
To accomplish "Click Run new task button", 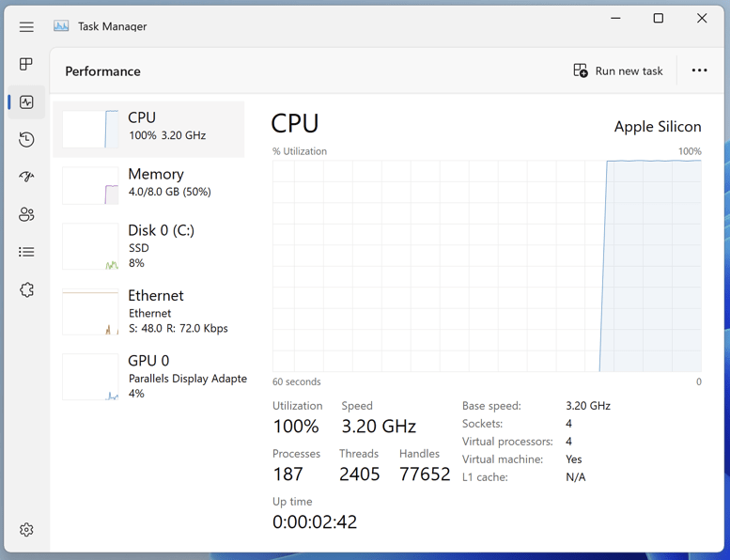I will point(618,70).
